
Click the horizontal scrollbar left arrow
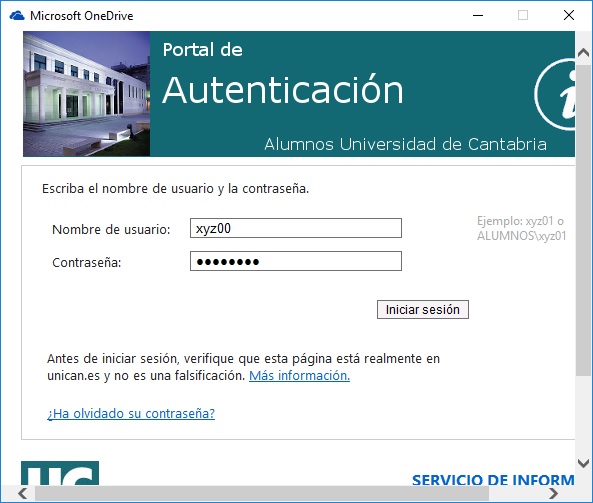23,494
